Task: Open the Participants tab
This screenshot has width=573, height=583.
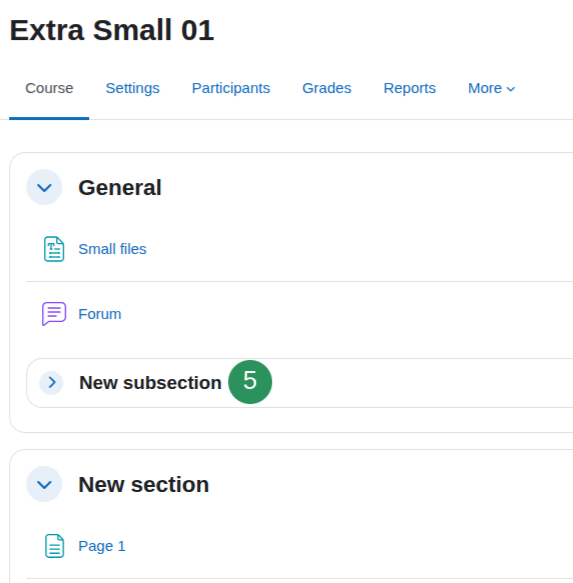Action: (x=231, y=88)
